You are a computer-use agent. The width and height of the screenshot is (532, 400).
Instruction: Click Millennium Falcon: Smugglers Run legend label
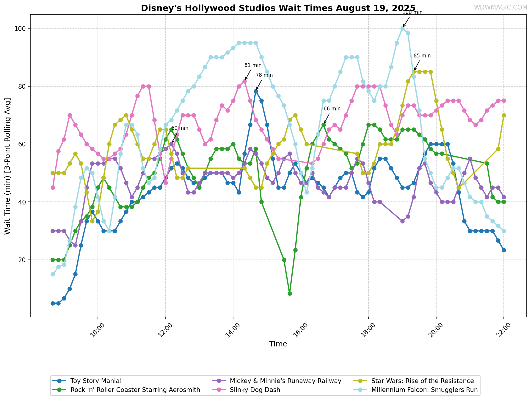click(425, 390)
